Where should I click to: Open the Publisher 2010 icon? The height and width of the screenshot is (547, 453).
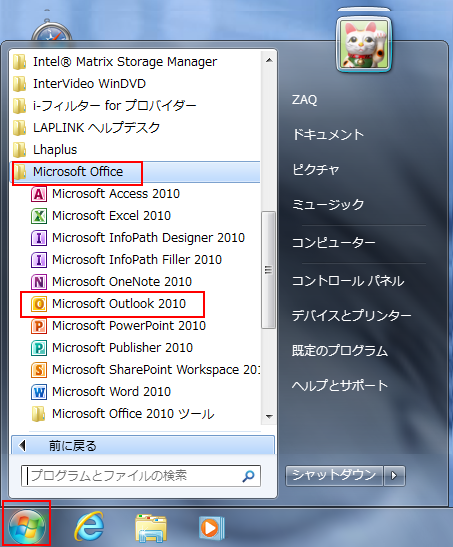click(x=39, y=348)
